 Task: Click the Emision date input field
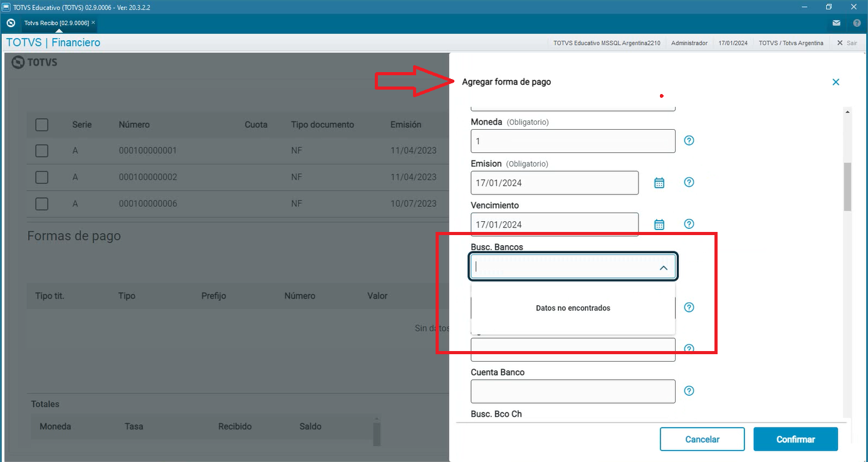[555, 183]
